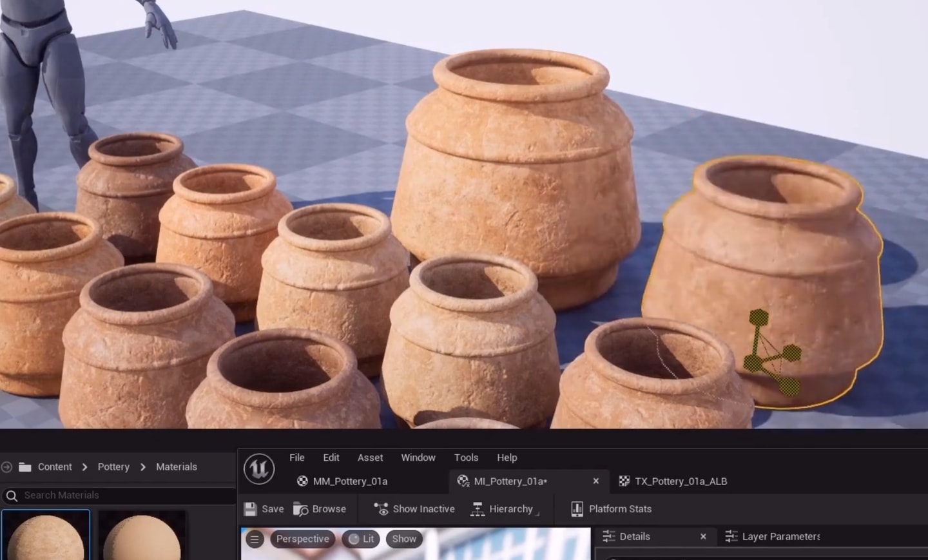Click the Show Inactive icon
This screenshot has height=560, width=928.
(382, 509)
